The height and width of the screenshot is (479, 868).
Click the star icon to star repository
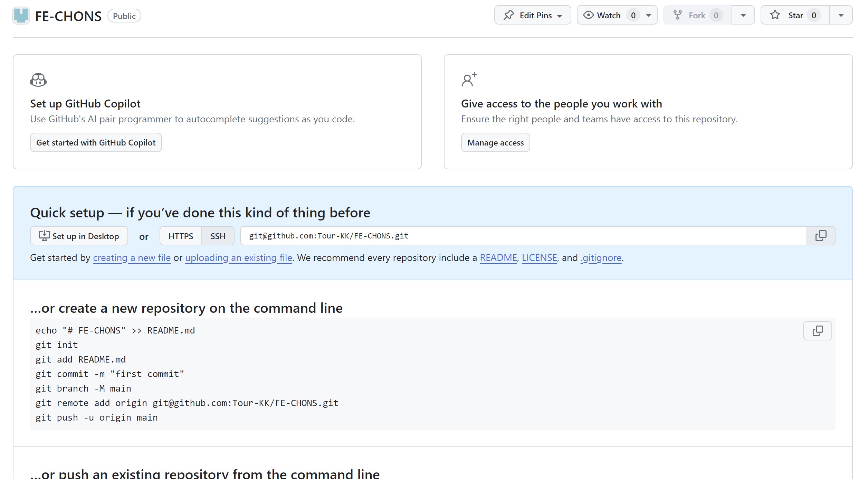[775, 15]
